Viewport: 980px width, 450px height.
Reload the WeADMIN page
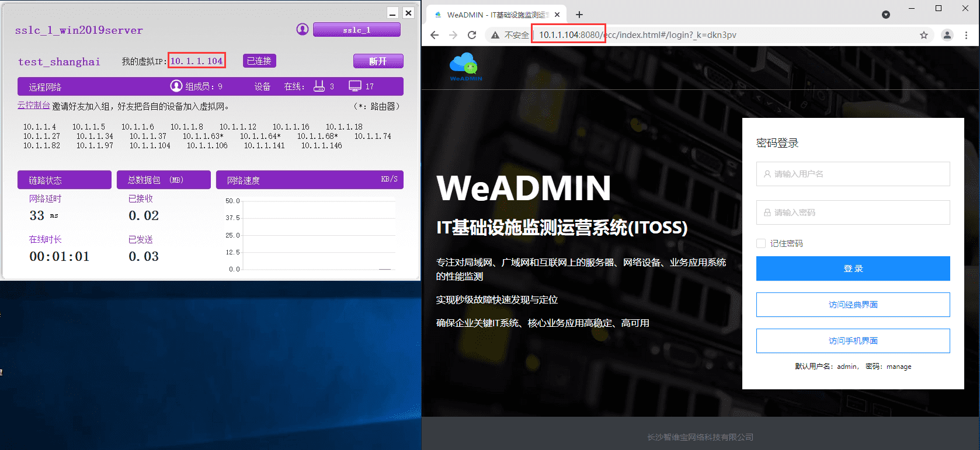[472, 35]
